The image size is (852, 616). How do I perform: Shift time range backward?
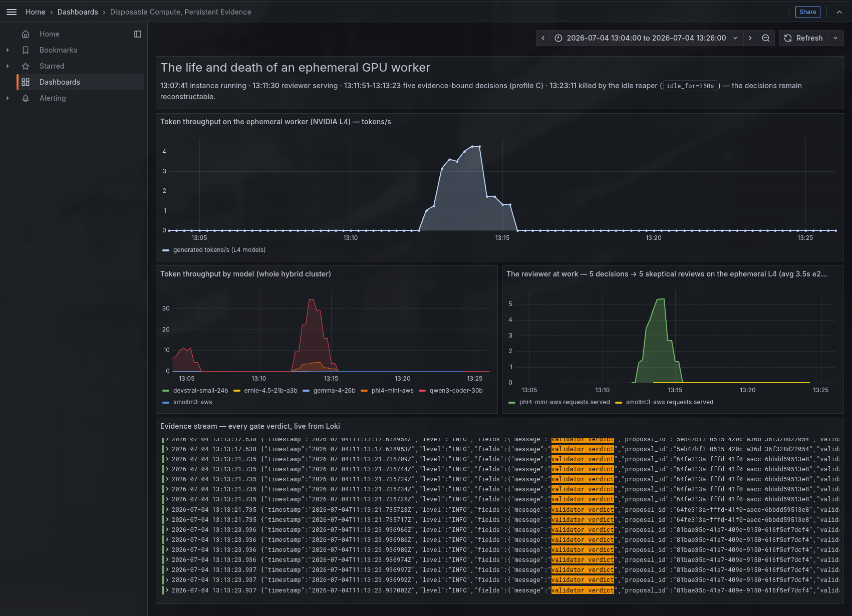pos(543,38)
